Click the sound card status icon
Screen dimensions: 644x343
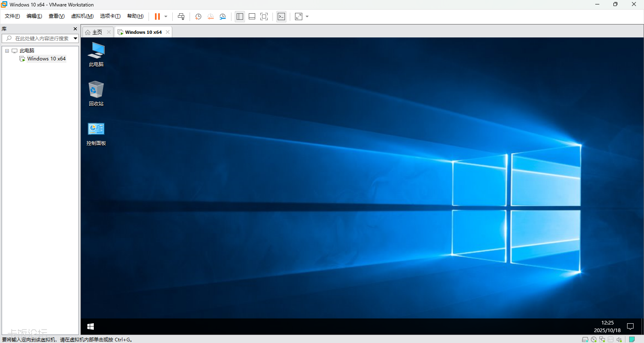[x=619, y=339]
